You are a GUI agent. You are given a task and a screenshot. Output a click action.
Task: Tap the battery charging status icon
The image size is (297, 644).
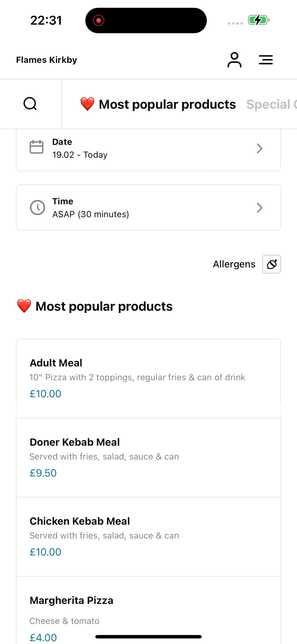point(259,20)
